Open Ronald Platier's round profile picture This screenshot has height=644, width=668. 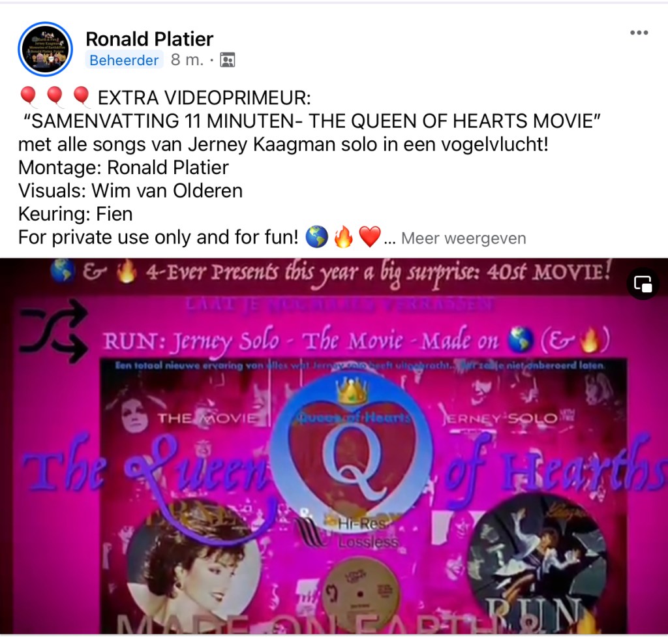click(45, 50)
